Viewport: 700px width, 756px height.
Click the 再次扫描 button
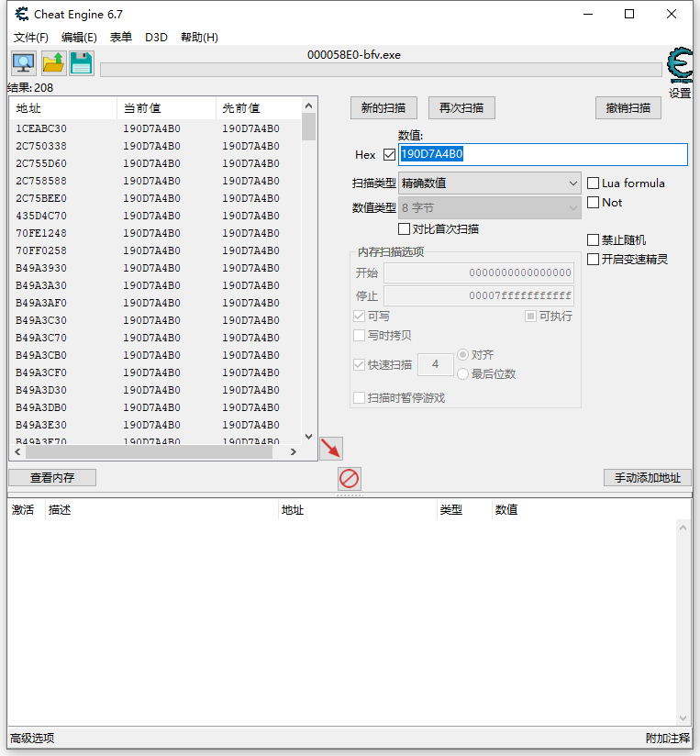461,108
